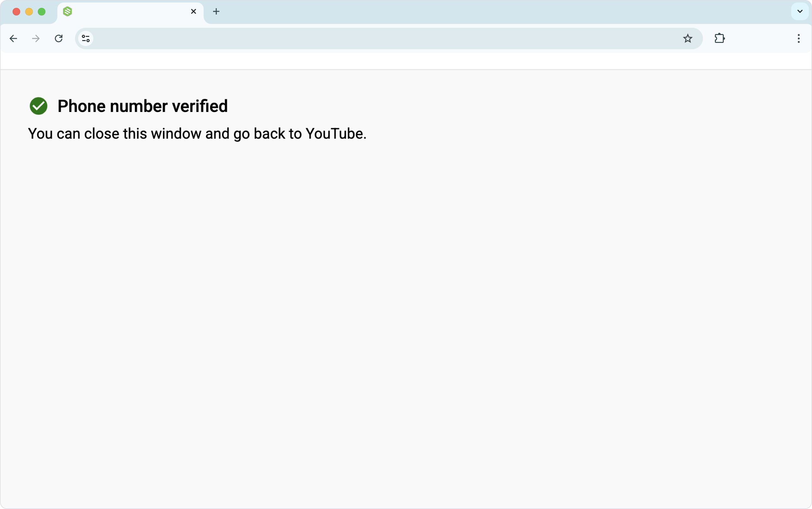
Task: Expand the tab search chevron
Action: [800, 11]
